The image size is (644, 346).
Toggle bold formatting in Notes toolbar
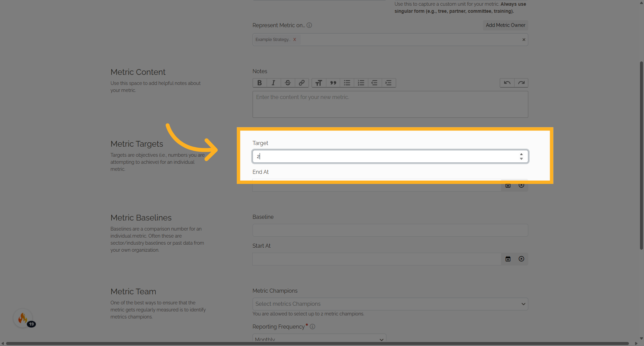click(x=260, y=83)
